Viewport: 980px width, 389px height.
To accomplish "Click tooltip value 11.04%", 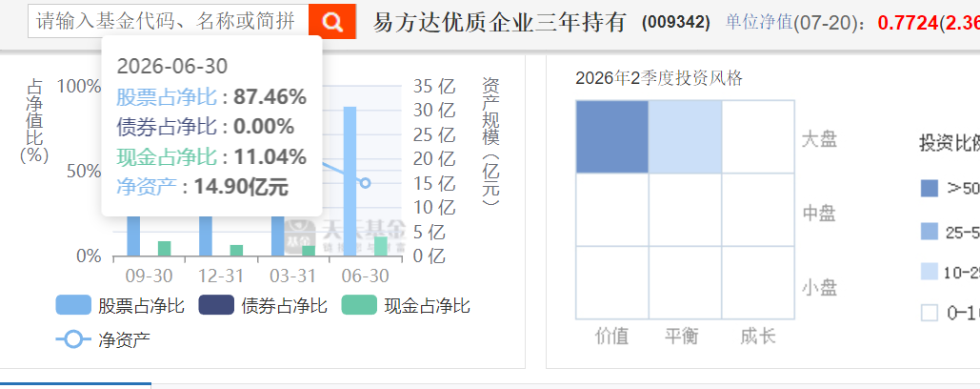I will click(x=270, y=156).
